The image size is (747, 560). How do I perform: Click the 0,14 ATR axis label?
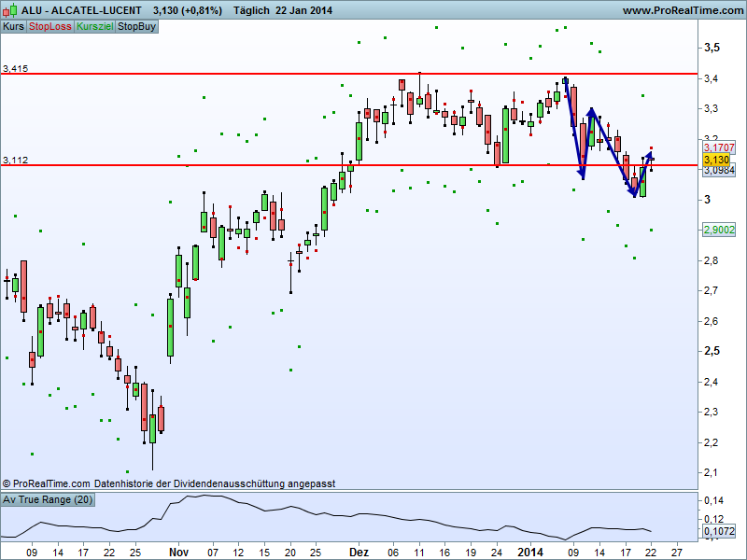(713, 500)
